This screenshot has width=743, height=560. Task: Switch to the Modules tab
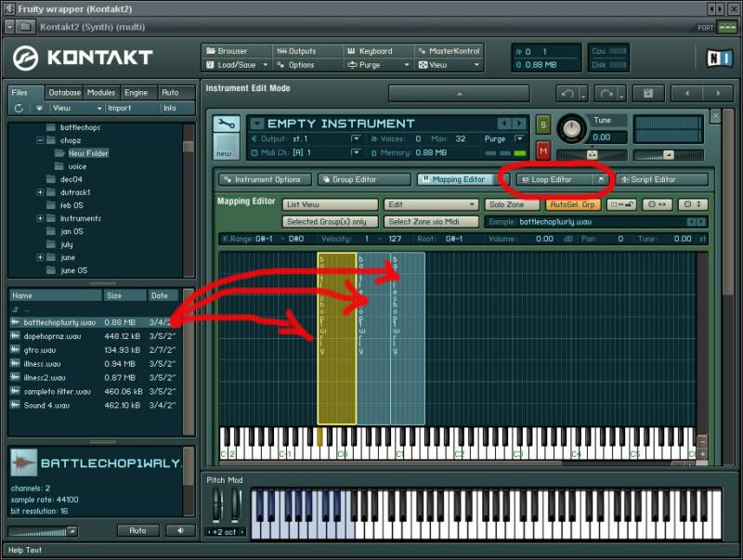pos(101,92)
